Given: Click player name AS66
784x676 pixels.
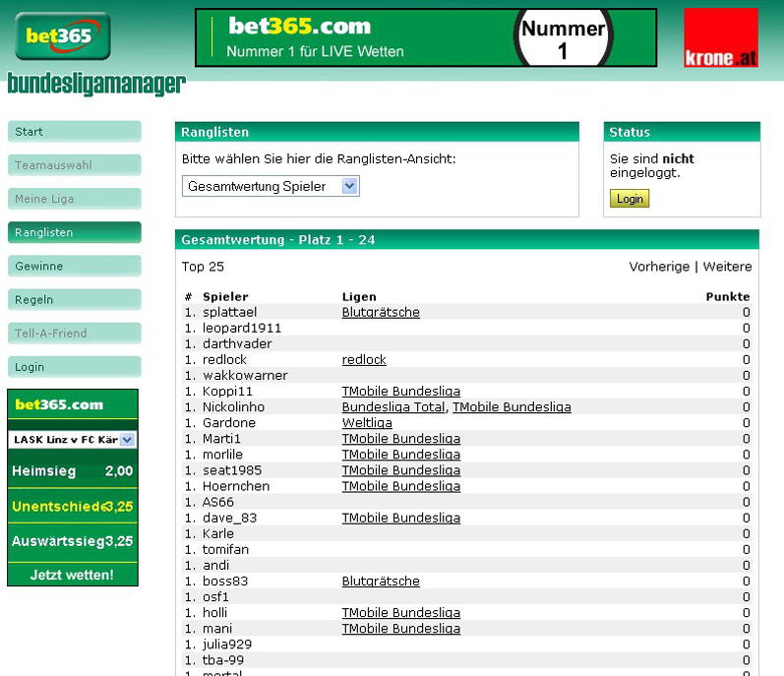Looking at the screenshot, I should [218, 502].
